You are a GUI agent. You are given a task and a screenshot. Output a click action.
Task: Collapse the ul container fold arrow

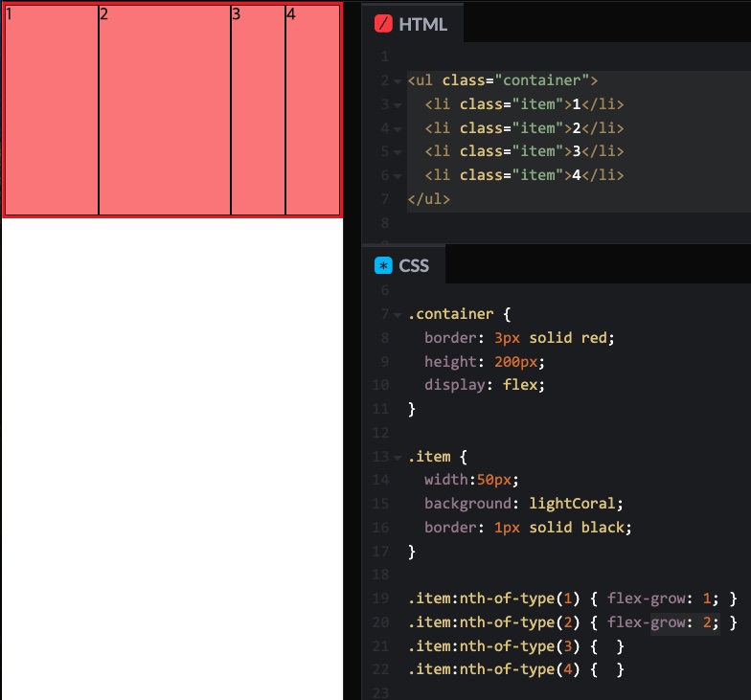coord(398,81)
